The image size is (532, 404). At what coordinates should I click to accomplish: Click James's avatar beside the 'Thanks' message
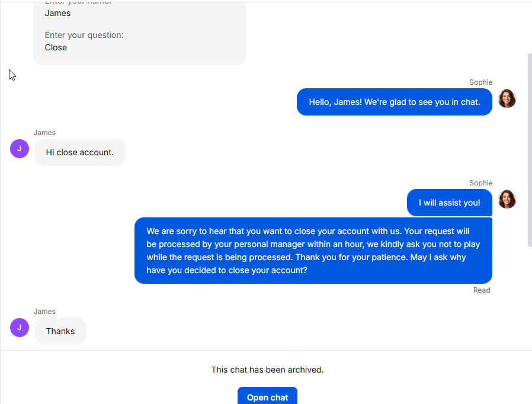(20, 327)
